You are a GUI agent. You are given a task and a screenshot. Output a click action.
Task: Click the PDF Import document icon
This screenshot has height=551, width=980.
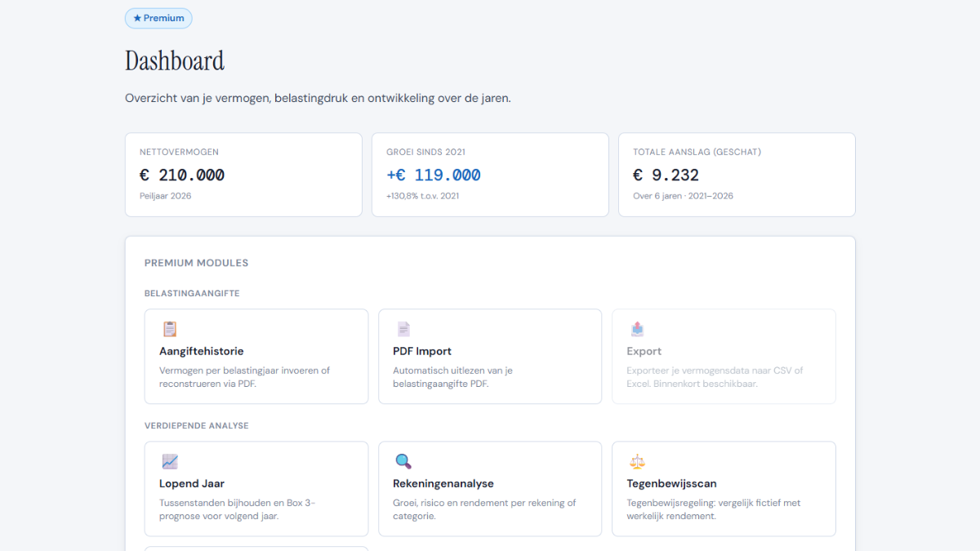tap(403, 328)
